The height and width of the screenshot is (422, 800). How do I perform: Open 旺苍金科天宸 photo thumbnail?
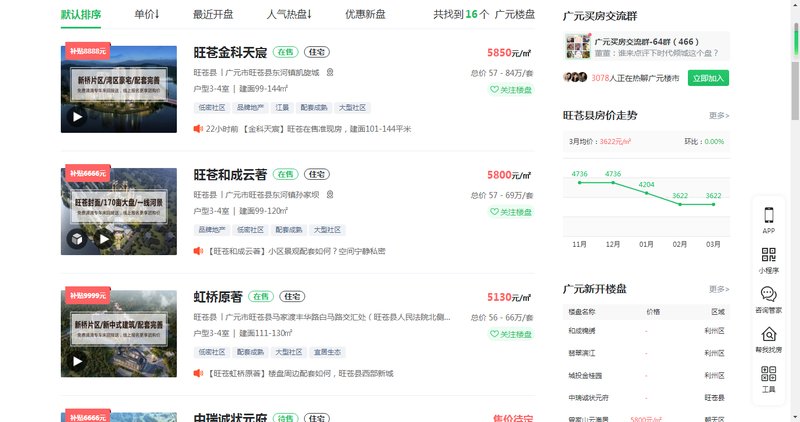119,89
